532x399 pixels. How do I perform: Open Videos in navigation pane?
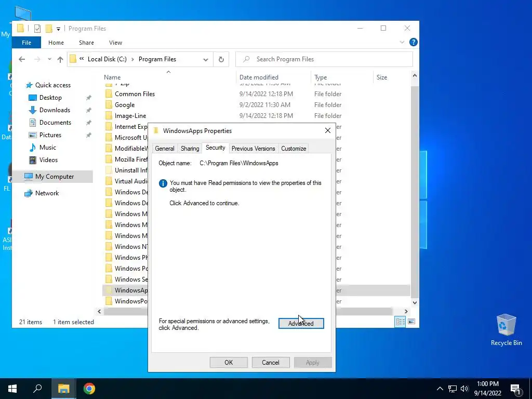pos(48,160)
